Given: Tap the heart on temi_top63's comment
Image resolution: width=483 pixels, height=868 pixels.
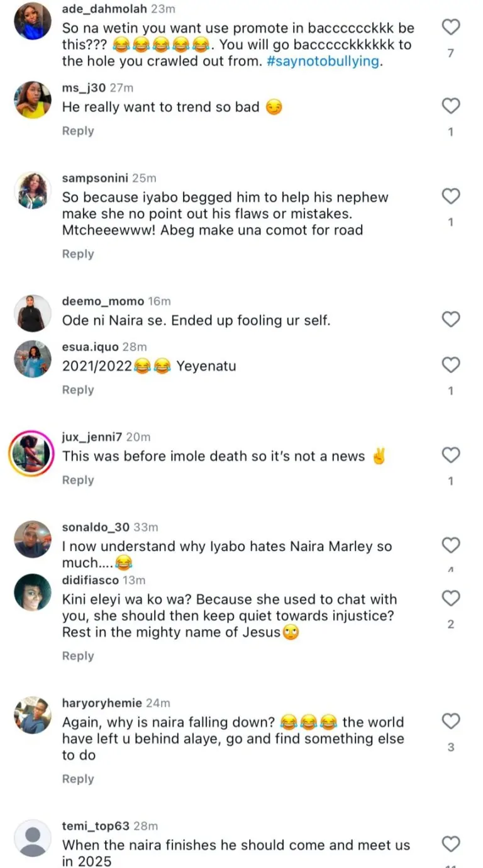Looking at the screenshot, I should [x=451, y=844].
